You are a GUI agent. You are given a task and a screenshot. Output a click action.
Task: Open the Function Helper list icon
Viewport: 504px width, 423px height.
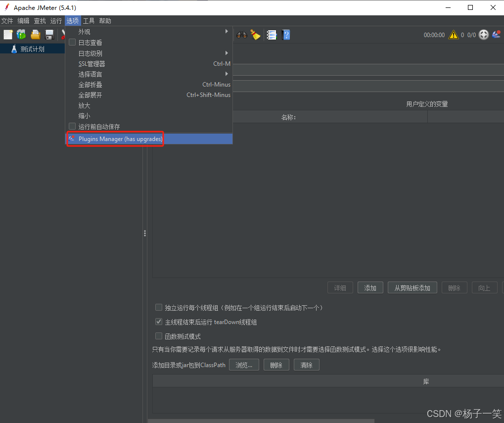[272, 35]
